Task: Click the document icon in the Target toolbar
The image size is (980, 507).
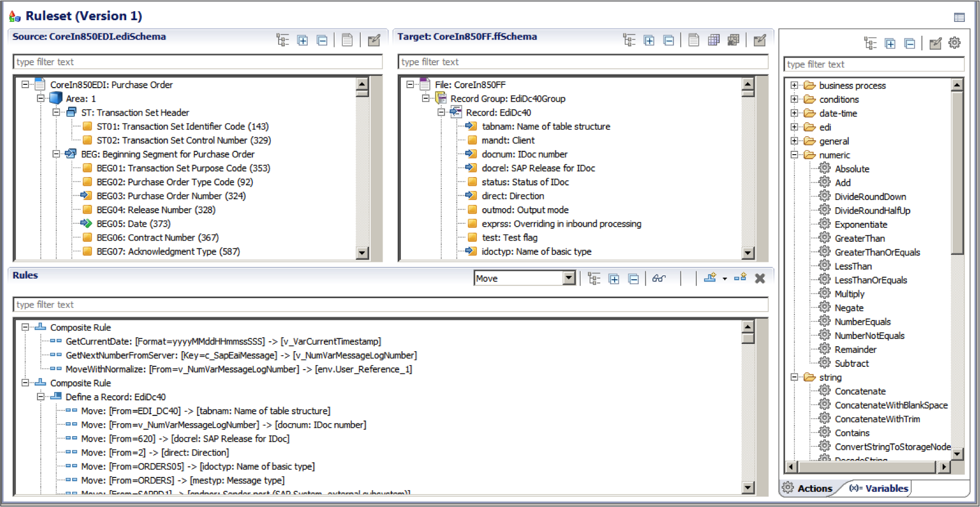Action: (694, 40)
